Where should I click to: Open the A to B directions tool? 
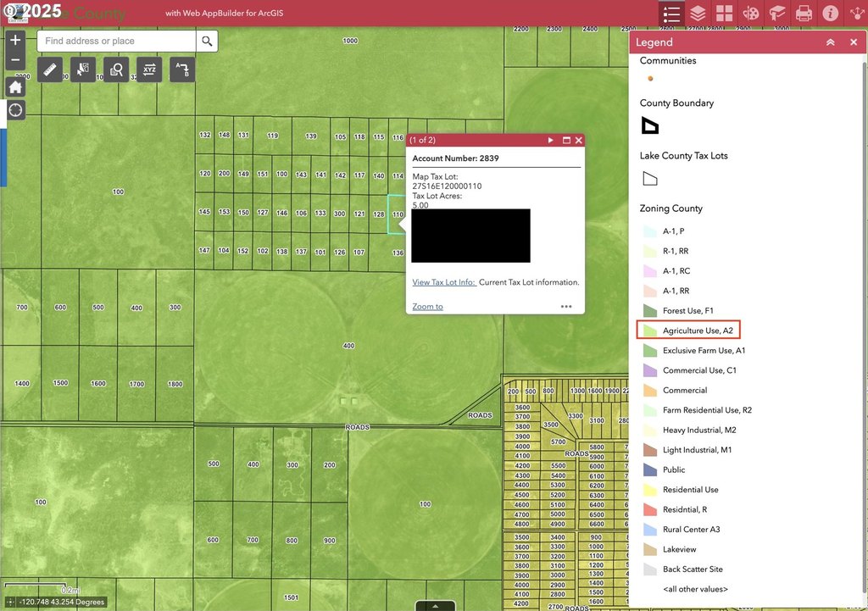click(182, 69)
